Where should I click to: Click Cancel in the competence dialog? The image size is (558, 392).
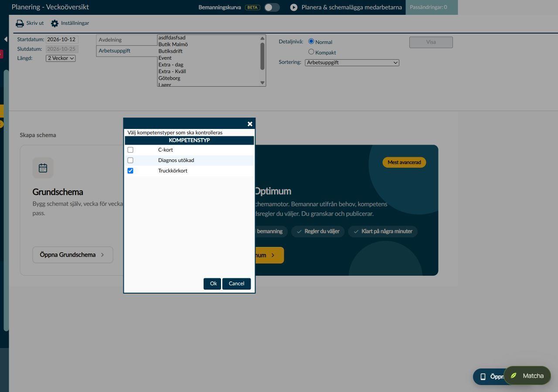[236, 284]
